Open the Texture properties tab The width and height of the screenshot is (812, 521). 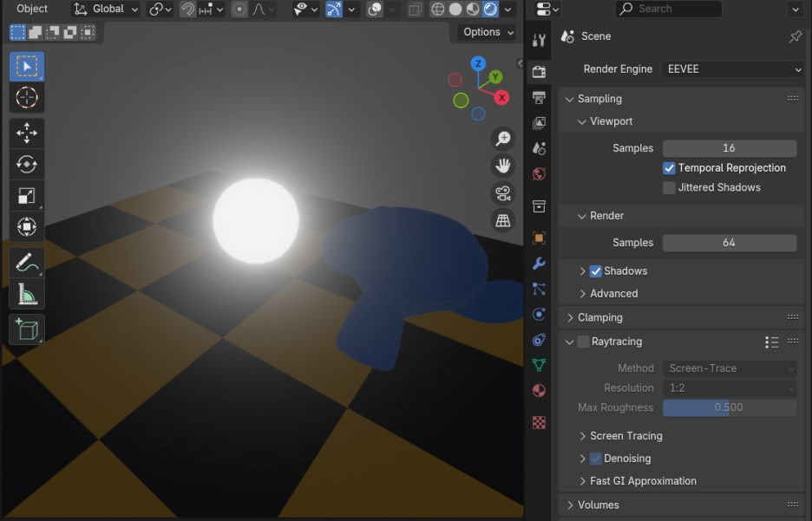[x=539, y=423]
